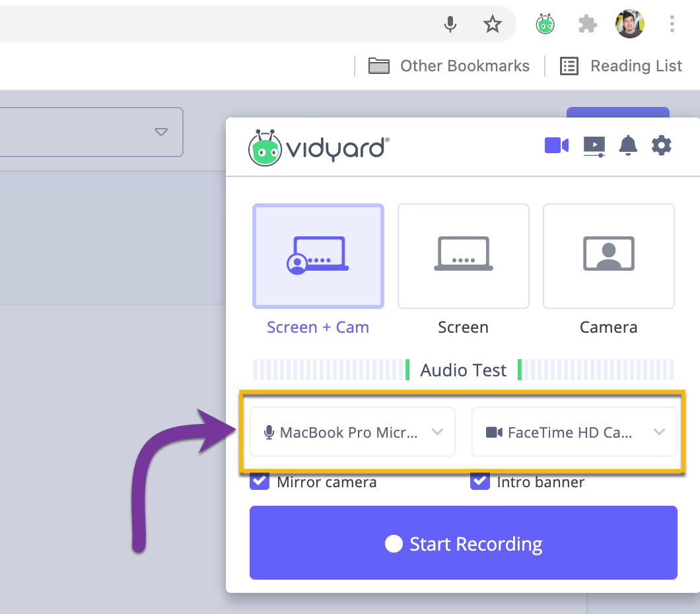Screen dimensions: 700x614
Task: Click the Screen + Cam label
Action: [x=318, y=327]
